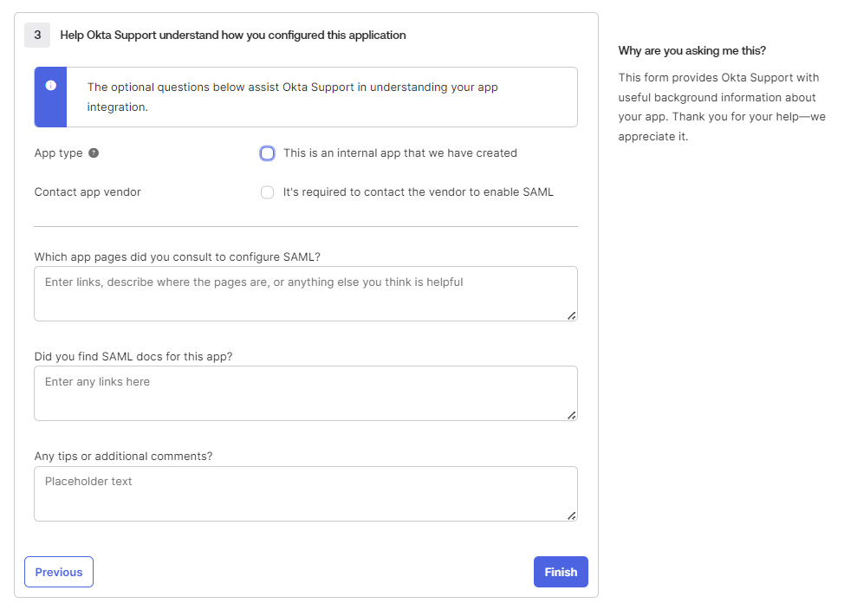Check the internal app checkbox
The height and width of the screenshot is (616, 844).
click(x=268, y=153)
